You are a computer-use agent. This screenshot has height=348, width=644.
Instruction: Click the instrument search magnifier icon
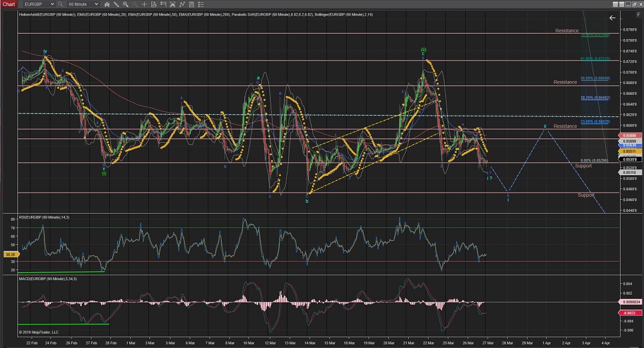pos(60,4)
